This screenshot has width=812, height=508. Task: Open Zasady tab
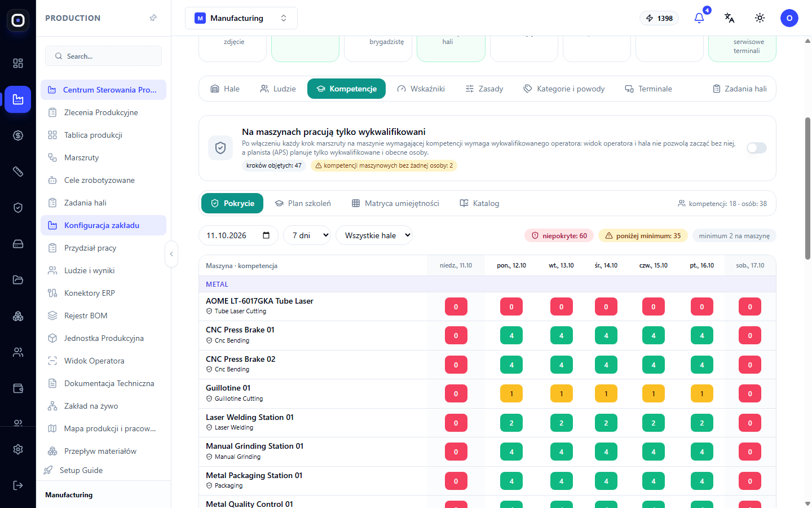pos(484,89)
